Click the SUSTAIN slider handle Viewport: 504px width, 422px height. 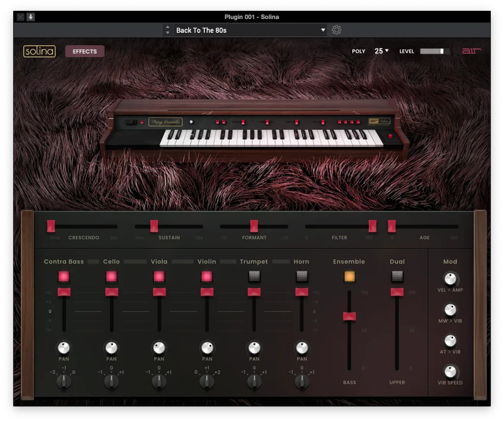click(x=154, y=226)
